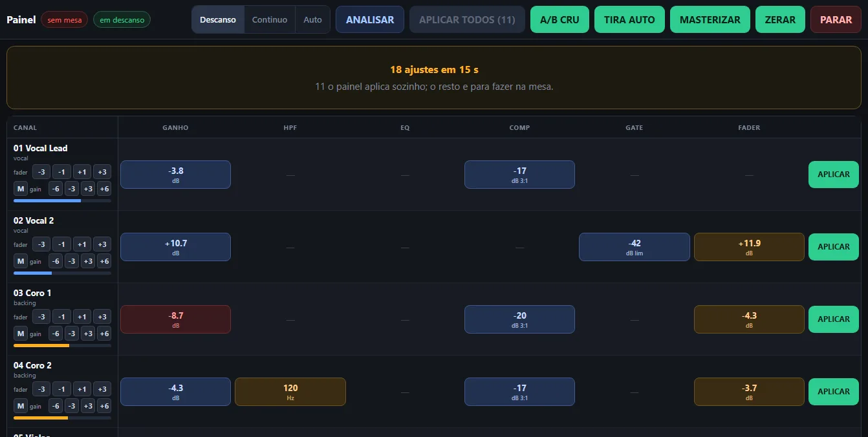Apply suggestions for 02 Vocal 2
The width and height of the screenshot is (868, 437).
(834, 247)
